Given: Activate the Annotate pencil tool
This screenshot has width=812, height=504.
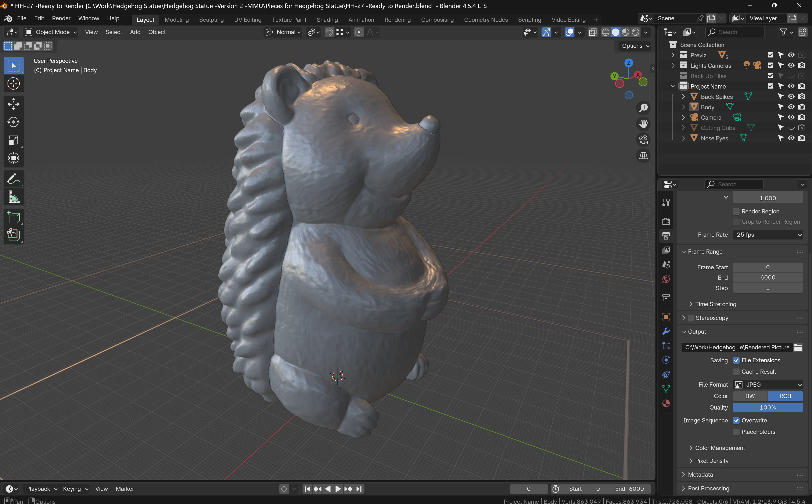Looking at the screenshot, I should [13, 179].
